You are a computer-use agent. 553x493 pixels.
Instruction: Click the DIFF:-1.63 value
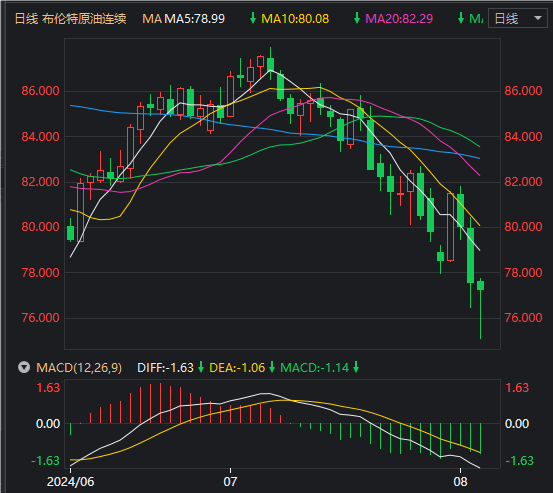tap(165, 368)
